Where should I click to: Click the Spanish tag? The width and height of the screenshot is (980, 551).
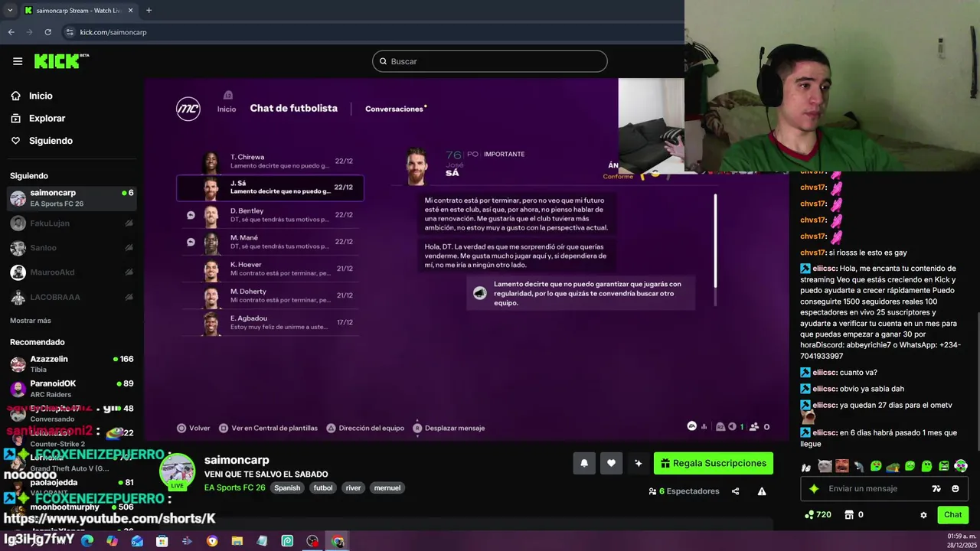[287, 487]
